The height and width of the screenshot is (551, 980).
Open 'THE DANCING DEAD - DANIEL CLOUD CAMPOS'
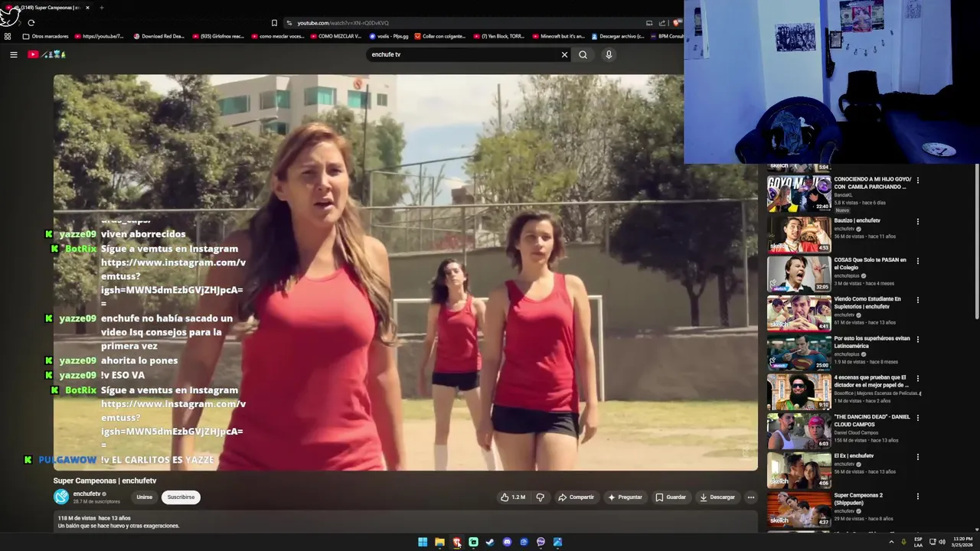pyautogui.click(x=872, y=420)
